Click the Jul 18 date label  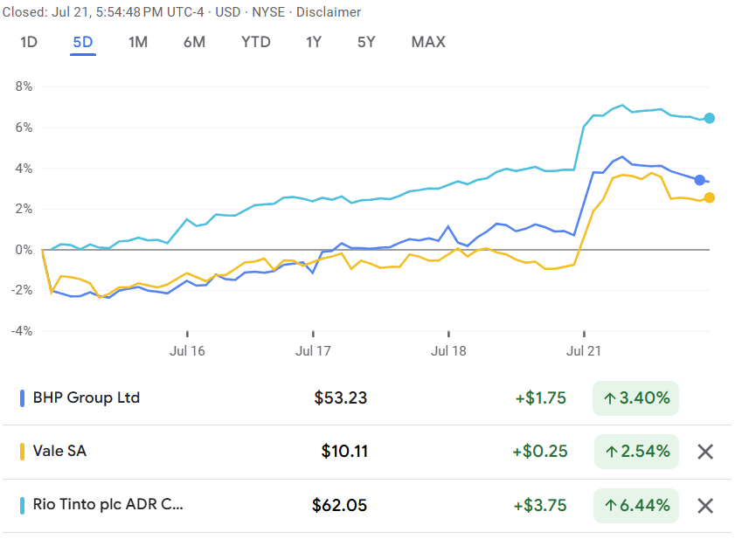pos(448,351)
